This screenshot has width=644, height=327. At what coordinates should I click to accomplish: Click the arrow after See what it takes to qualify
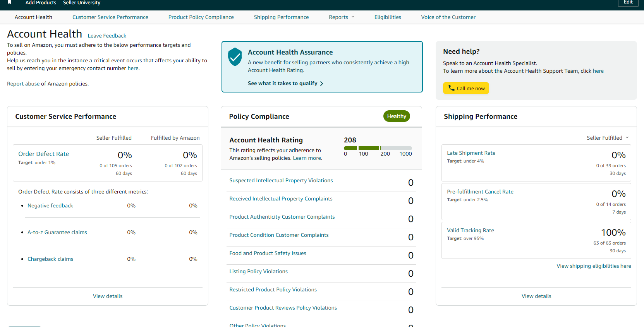click(321, 84)
